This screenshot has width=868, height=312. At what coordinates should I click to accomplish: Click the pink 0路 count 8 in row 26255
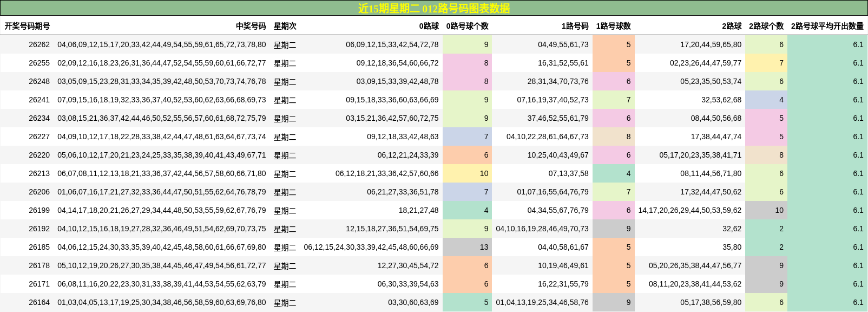tap(467, 63)
